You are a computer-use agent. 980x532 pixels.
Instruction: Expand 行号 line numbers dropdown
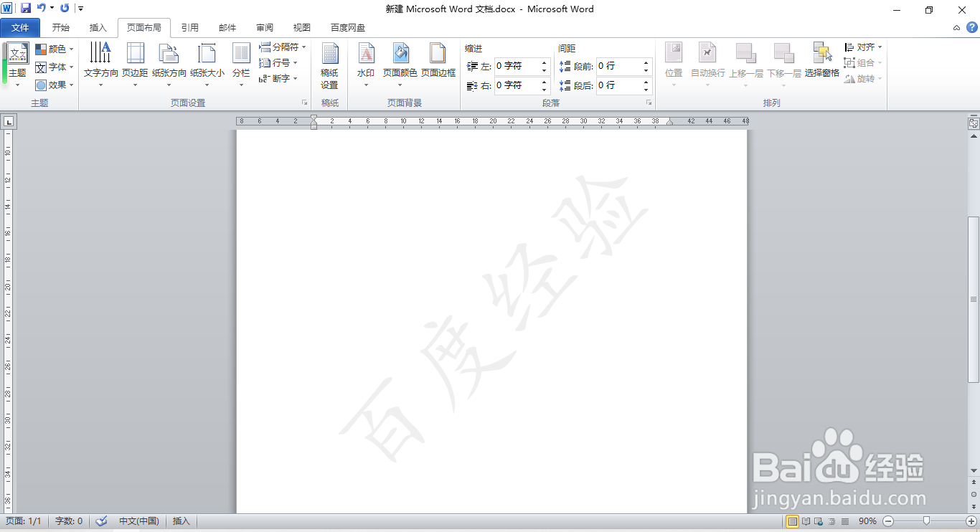click(x=278, y=63)
